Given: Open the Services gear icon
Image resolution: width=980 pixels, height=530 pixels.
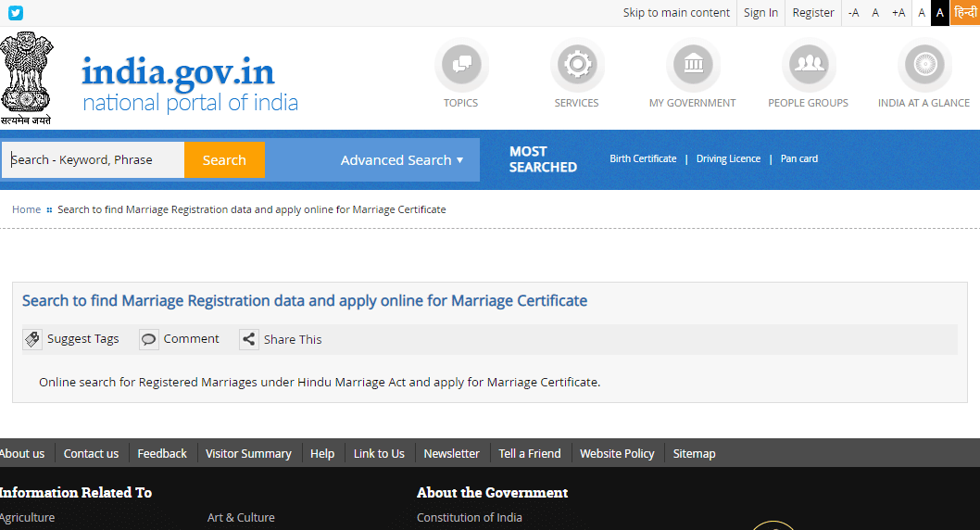Looking at the screenshot, I should click(577, 64).
